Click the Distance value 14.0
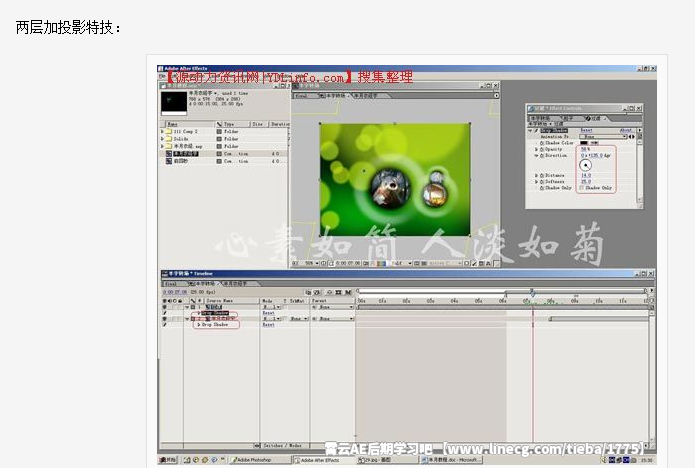Viewport: 695px width, 468px height. tap(586, 176)
